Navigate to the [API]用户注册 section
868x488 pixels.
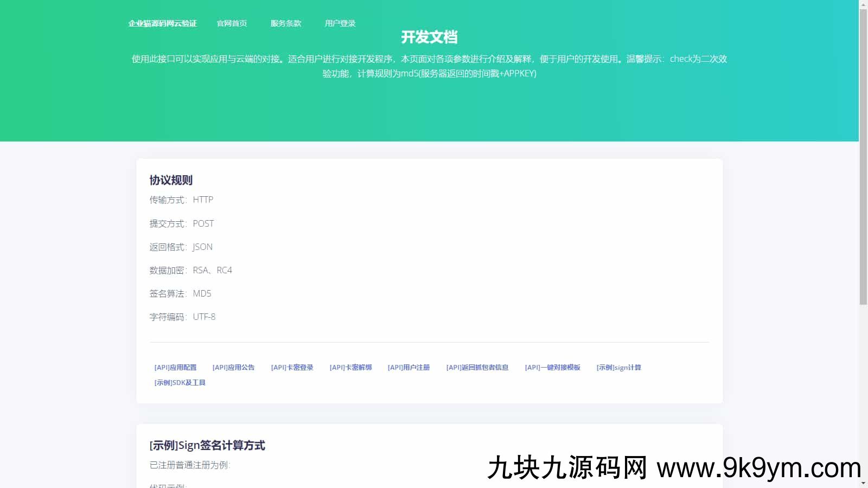(409, 368)
